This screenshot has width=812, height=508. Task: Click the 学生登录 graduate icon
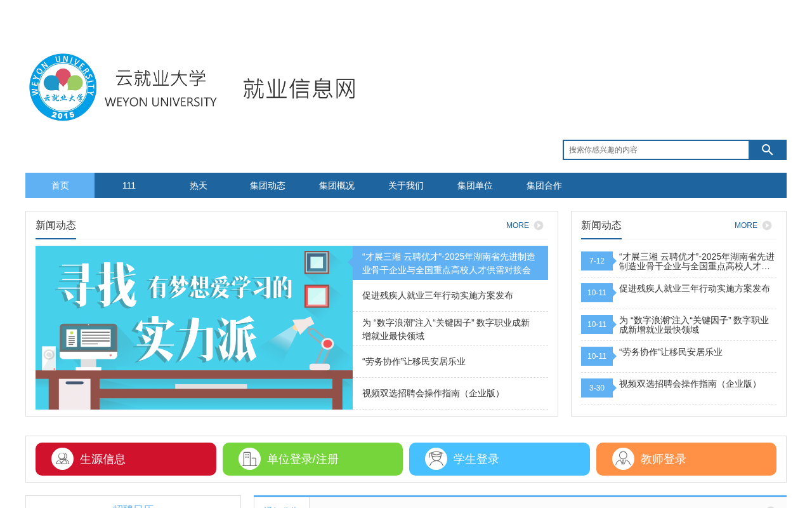tap(436, 459)
